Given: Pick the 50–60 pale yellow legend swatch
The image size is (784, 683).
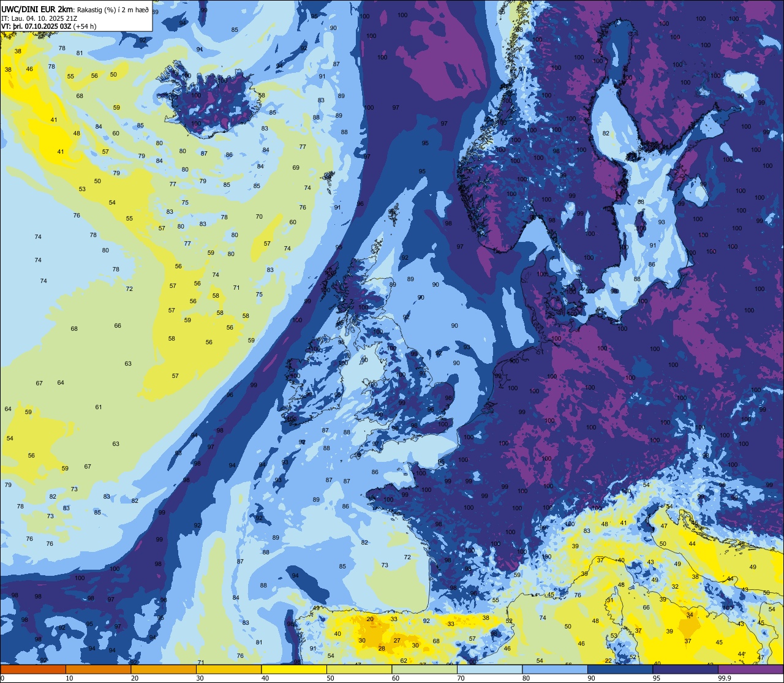Looking at the screenshot, I should [359, 669].
